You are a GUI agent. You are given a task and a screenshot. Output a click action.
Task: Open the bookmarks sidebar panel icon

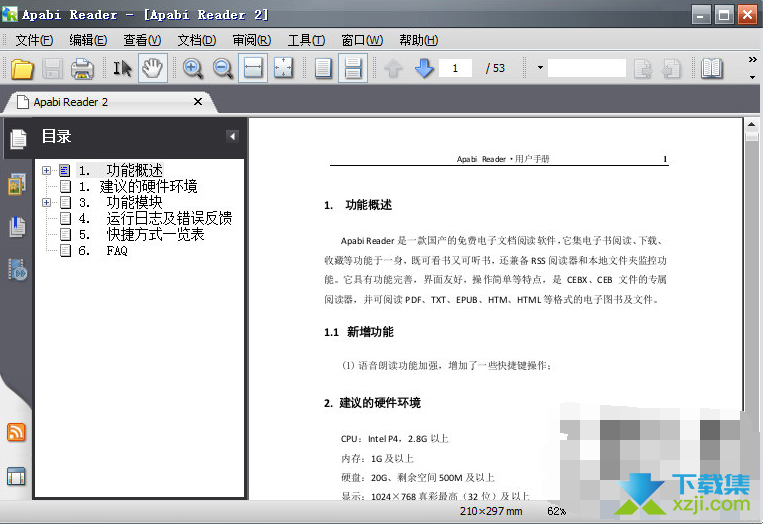[17, 227]
